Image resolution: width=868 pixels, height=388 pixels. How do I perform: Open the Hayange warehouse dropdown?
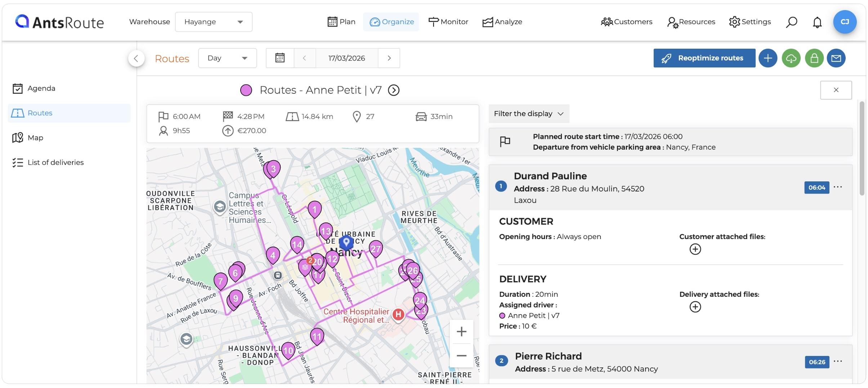pos(214,22)
